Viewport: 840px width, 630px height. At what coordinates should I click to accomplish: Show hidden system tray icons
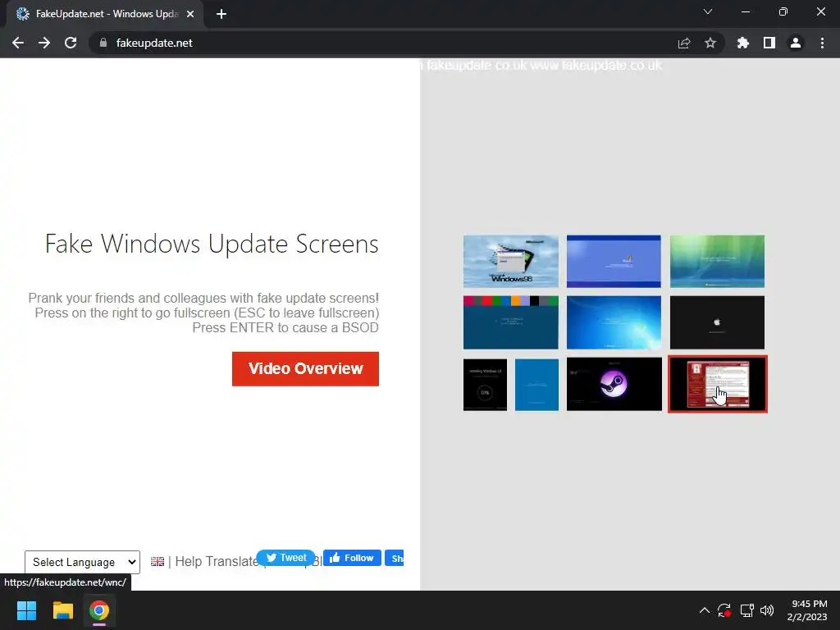[705, 610]
